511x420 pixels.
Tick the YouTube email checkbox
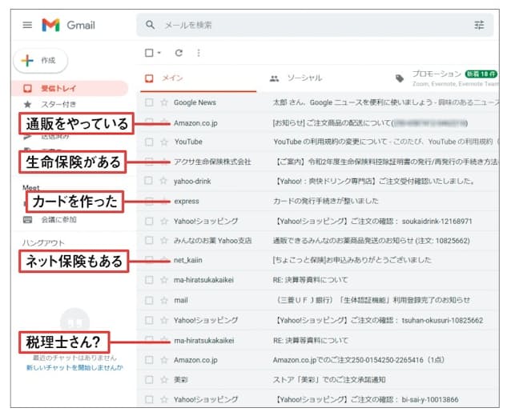[x=149, y=142]
